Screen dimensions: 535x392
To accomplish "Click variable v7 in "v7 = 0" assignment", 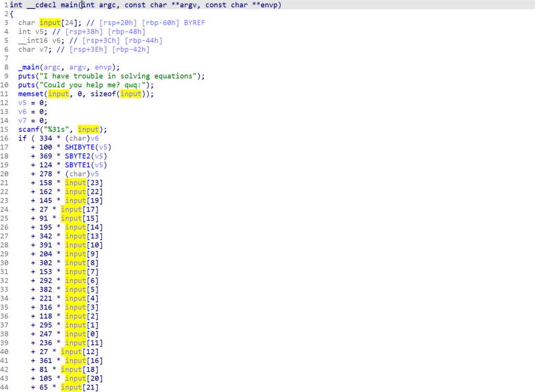I will 22,121.
